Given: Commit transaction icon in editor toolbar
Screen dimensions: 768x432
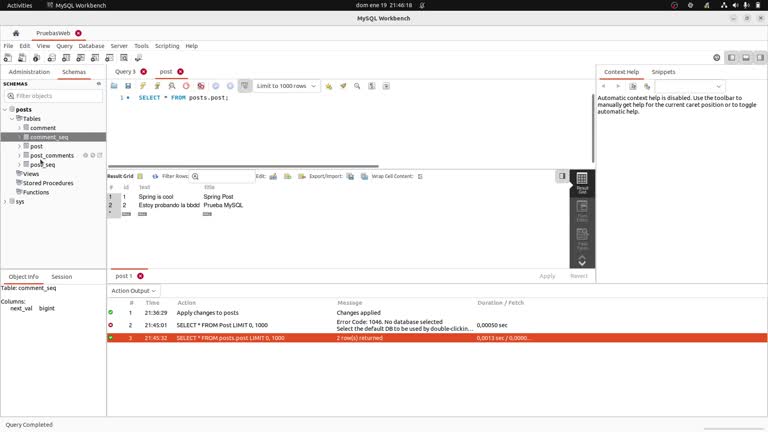Looking at the screenshot, I should coord(216,86).
